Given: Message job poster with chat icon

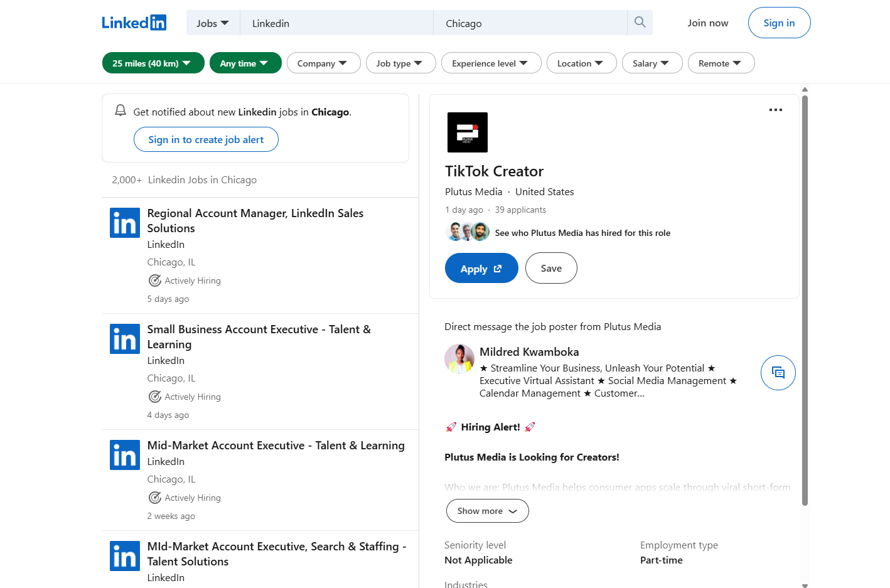Looking at the screenshot, I should [778, 373].
